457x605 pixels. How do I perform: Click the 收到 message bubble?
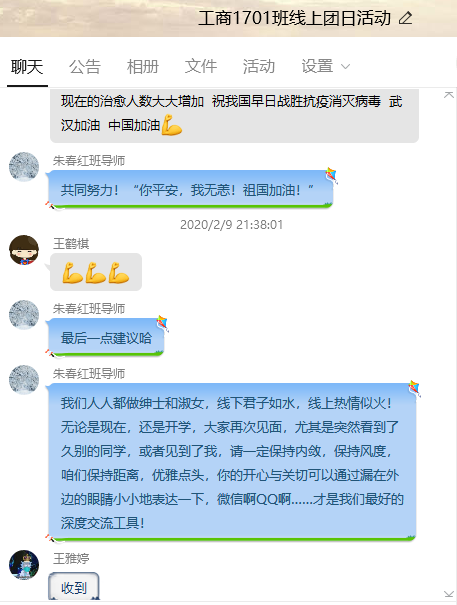click(74, 587)
